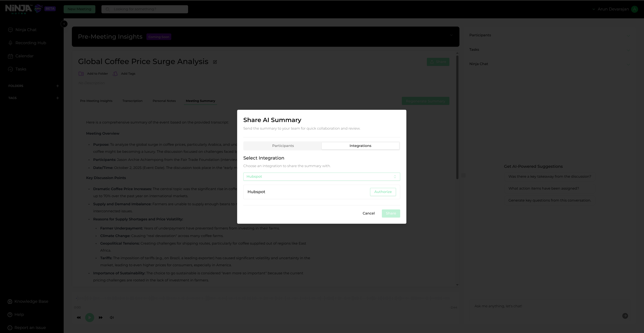Select 'Was there a key takeaway' suggestion
Viewport: 644px width, 333px height.
point(549,177)
